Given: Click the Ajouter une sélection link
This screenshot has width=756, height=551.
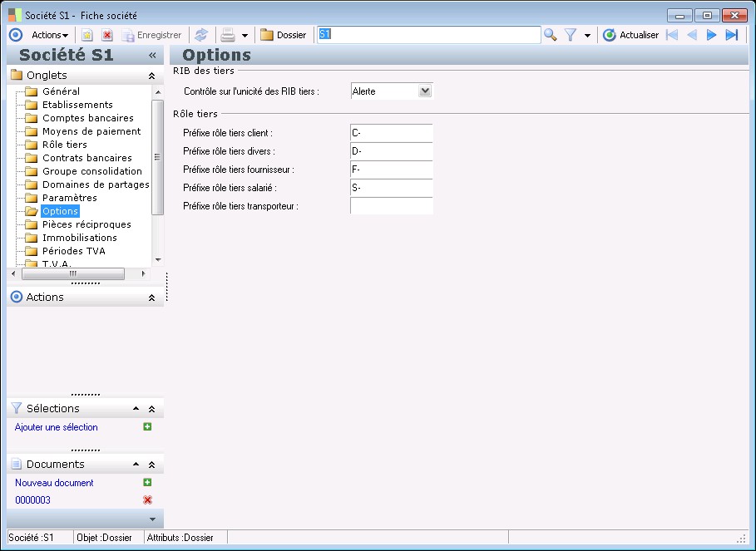Looking at the screenshot, I should 56,427.
